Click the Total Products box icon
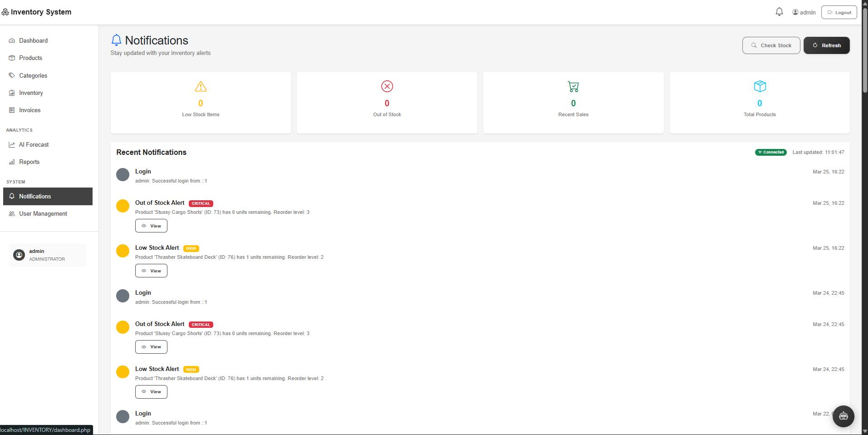The height and width of the screenshot is (435, 868). pyautogui.click(x=760, y=86)
